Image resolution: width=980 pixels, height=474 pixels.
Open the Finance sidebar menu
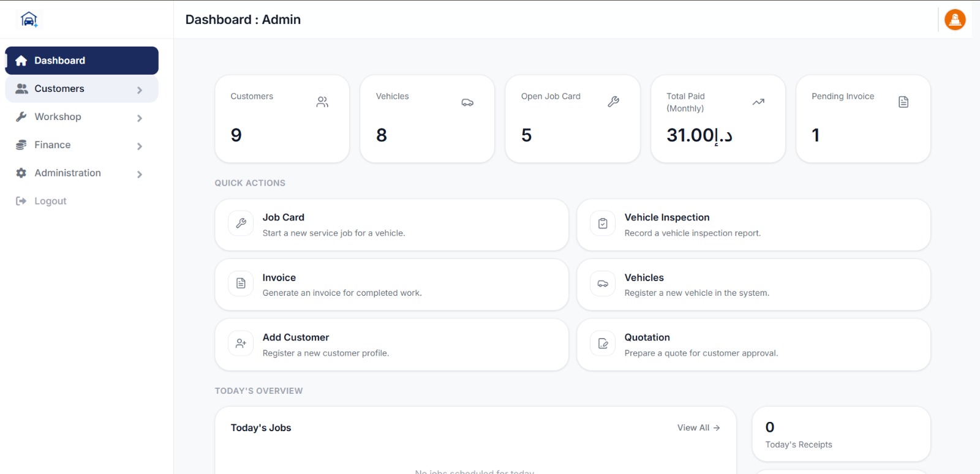pyautogui.click(x=81, y=145)
